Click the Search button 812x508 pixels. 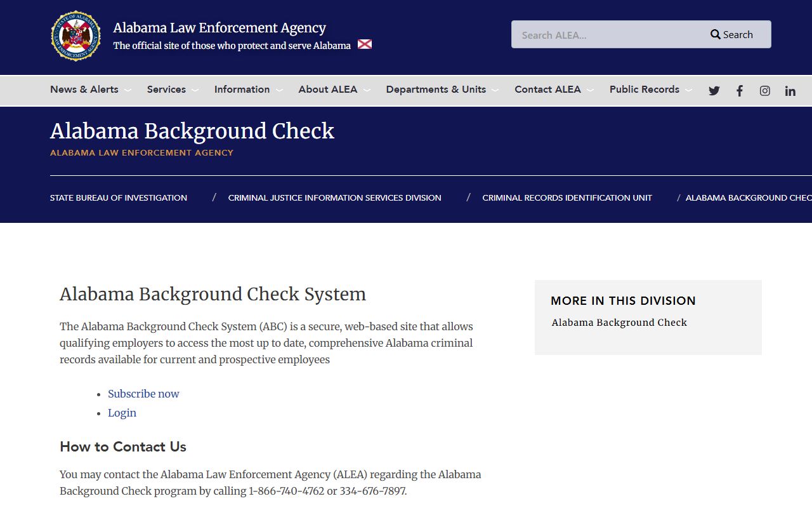731,35
